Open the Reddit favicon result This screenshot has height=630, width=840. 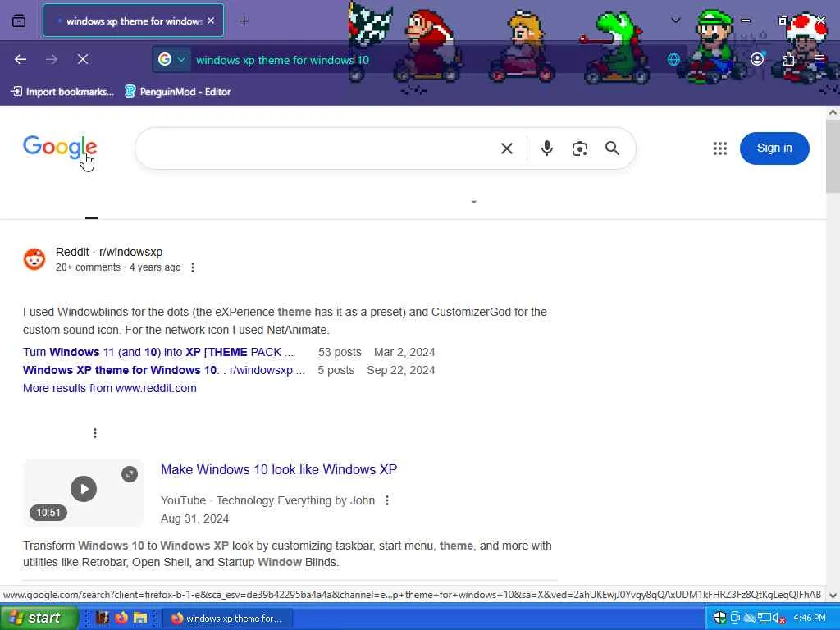tap(34, 259)
